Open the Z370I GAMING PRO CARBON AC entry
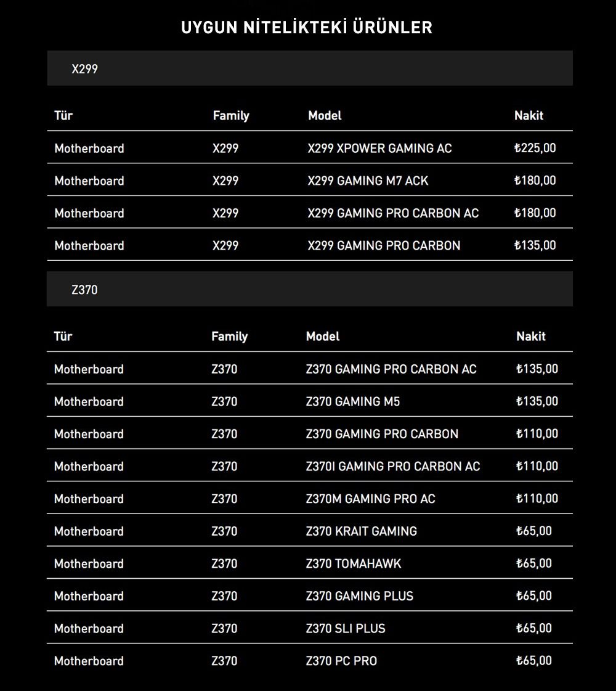Image resolution: width=616 pixels, height=691 pixels. pos(392,467)
